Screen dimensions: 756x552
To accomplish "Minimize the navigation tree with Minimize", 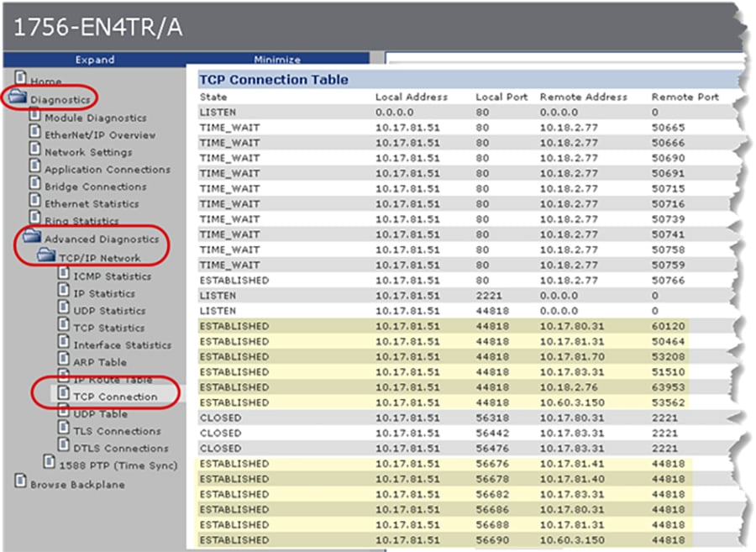I will 277,60.
